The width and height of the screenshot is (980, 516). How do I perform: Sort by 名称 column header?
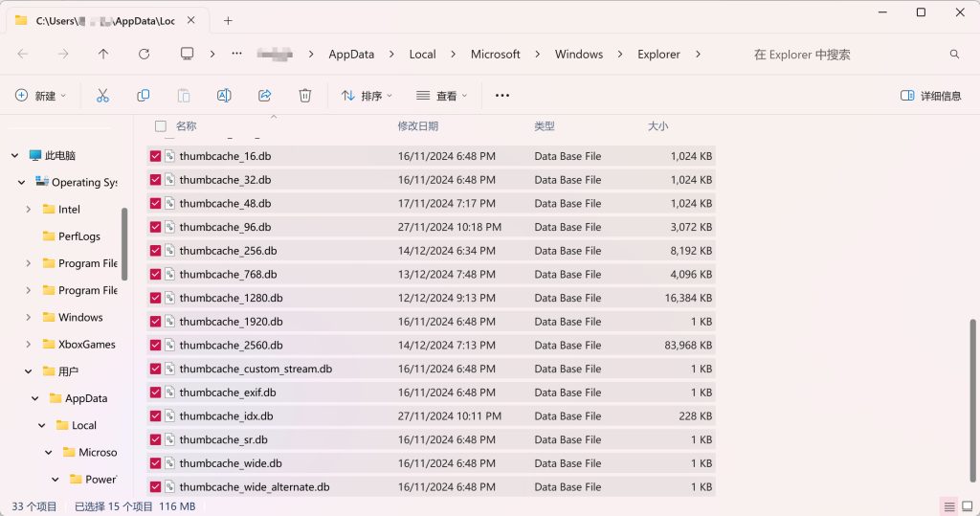(187, 126)
